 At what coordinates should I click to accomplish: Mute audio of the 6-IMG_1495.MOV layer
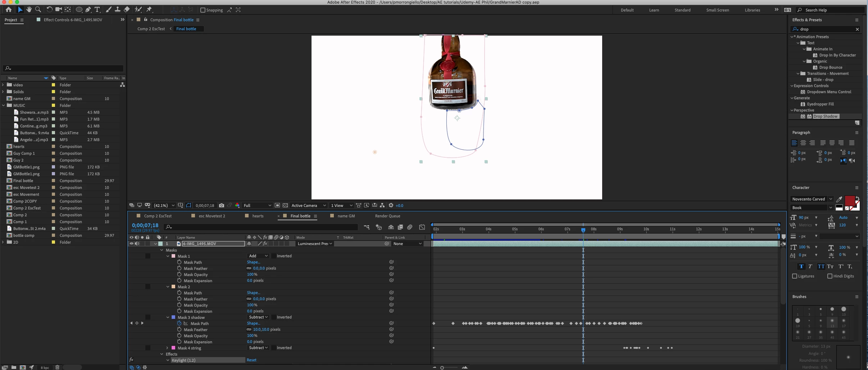coord(137,244)
